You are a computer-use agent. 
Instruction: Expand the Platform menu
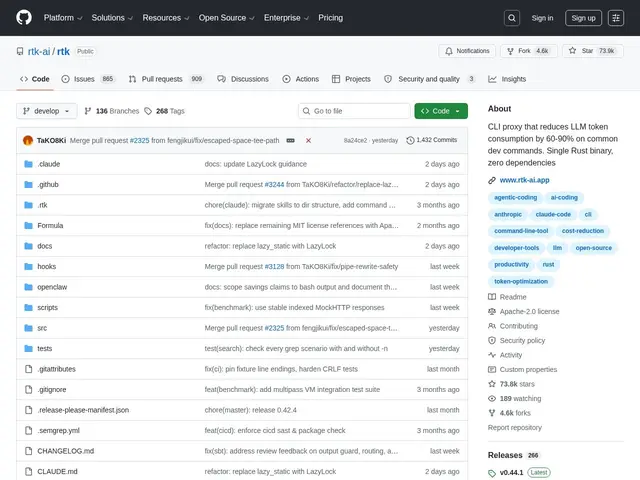click(x=63, y=18)
